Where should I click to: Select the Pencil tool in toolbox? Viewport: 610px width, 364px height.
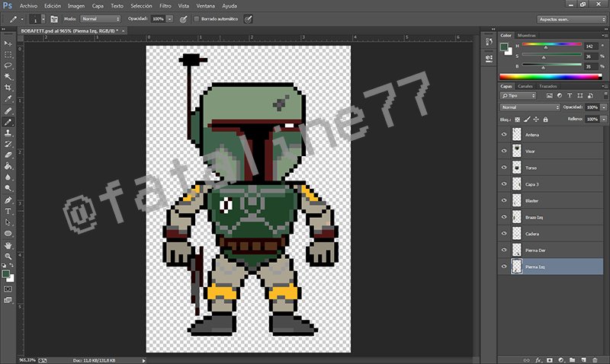tap(8, 122)
